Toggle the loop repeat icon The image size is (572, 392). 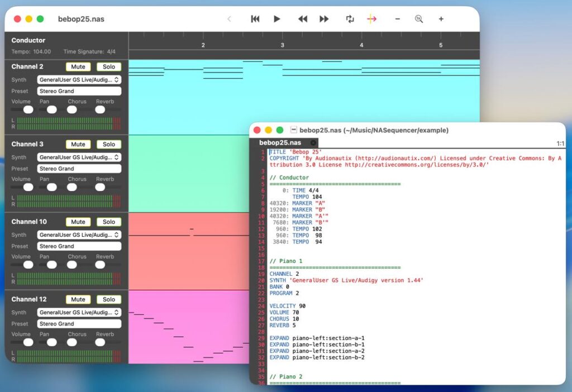pos(350,19)
